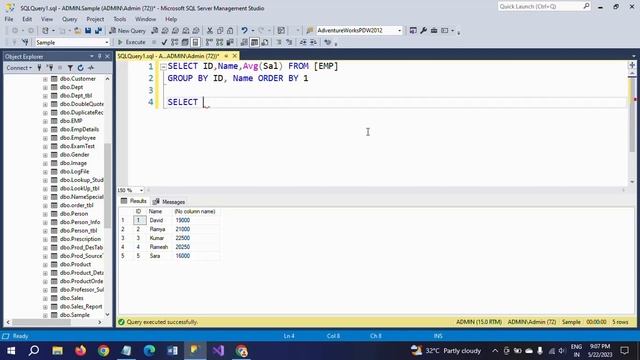Click the New Query button
The width and height of the screenshot is (640, 360).
click(x=127, y=31)
